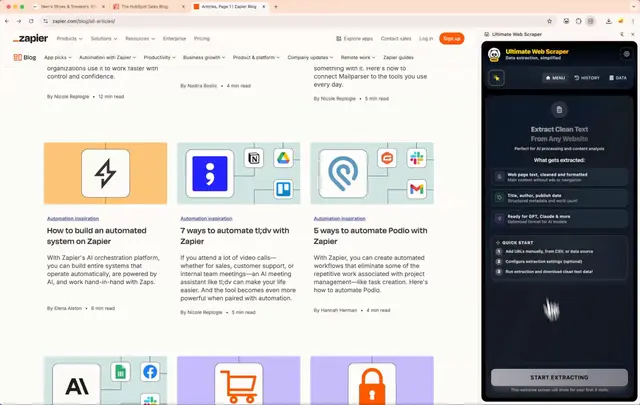Click the orange padlock article thumbnail
This screenshot has height=405, width=640.
(x=372, y=380)
